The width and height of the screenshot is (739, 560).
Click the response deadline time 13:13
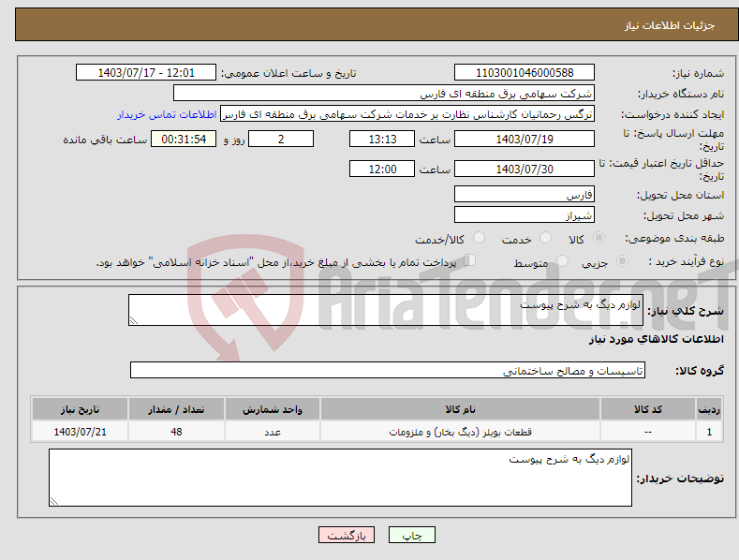382,139
